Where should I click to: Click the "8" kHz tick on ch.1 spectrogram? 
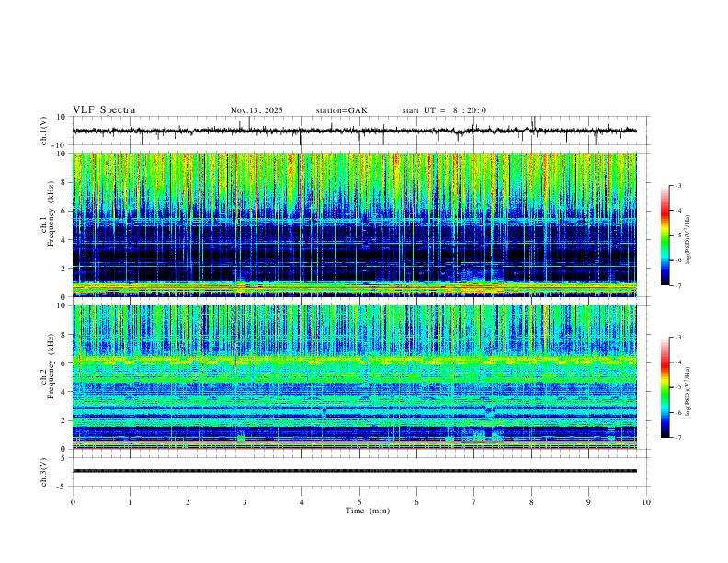point(64,182)
